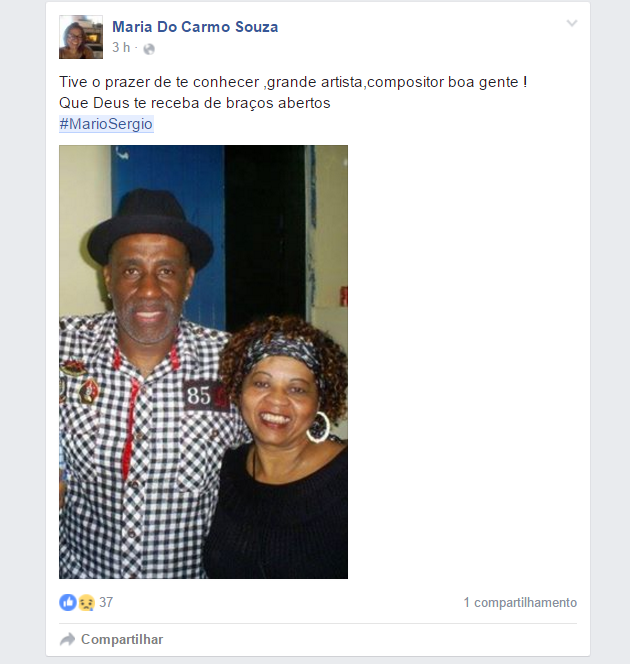This screenshot has height=664, width=630.
Task: Click the sad crying reaction emoji
Action: (x=86, y=602)
